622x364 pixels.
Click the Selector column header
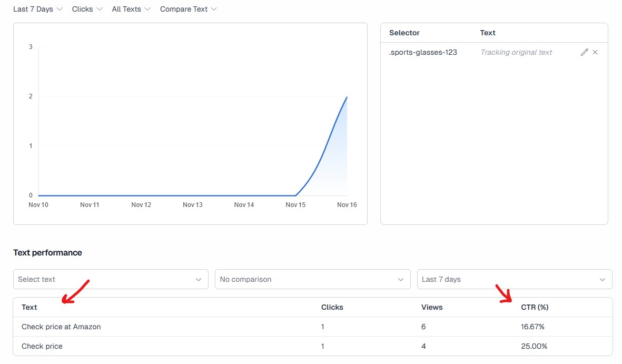pos(404,33)
